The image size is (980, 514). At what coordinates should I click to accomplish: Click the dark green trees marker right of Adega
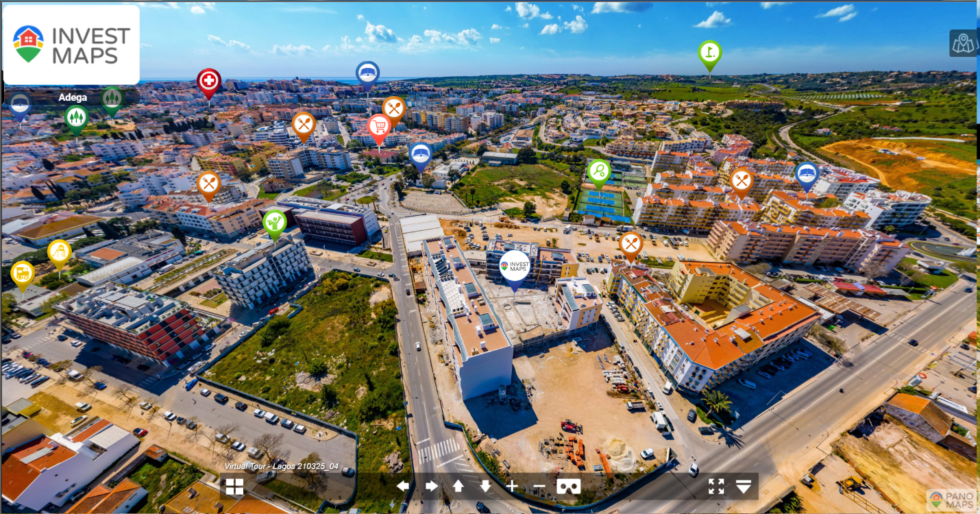click(112, 99)
